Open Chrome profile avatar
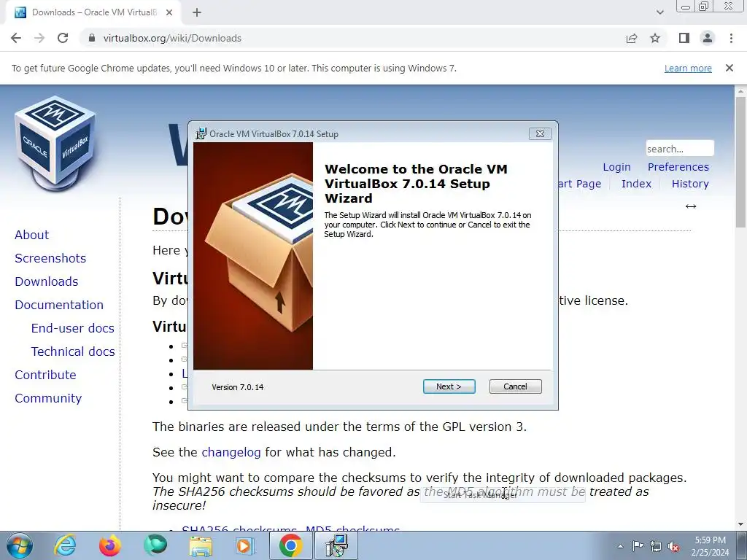 click(708, 38)
